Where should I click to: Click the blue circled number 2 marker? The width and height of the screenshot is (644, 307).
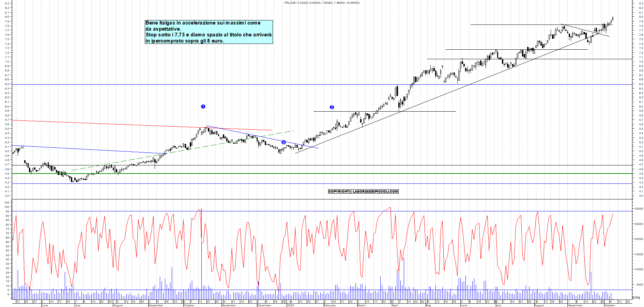pyautogui.click(x=332, y=107)
